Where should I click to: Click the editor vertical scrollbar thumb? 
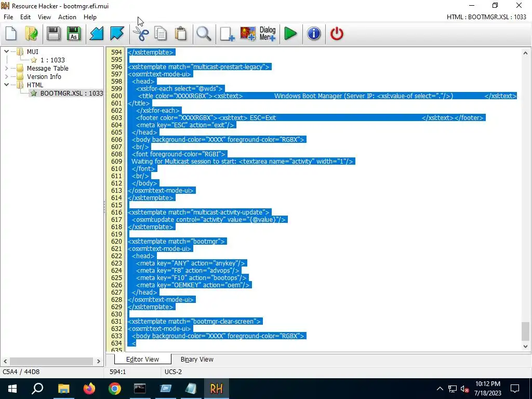click(x=525, y=331)
